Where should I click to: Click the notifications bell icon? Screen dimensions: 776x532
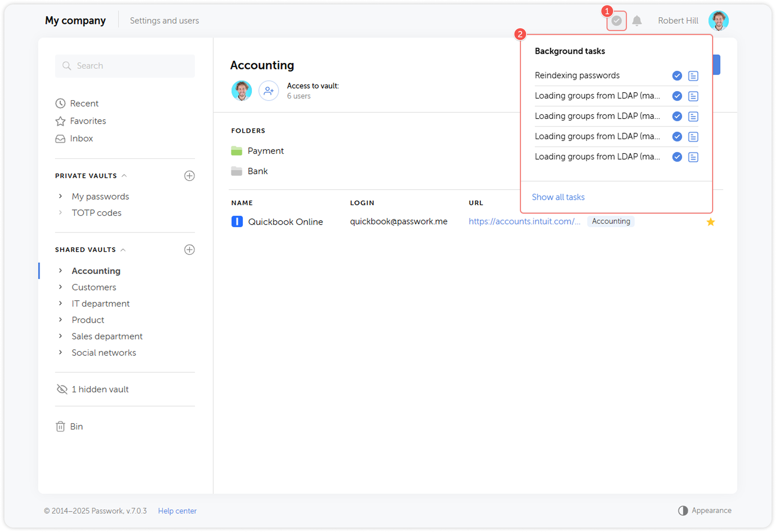click(x=637, y=21)
